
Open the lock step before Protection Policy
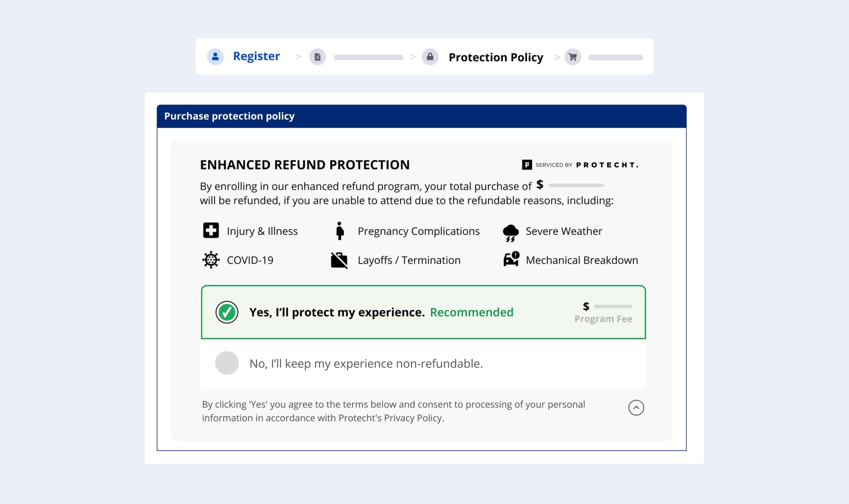[x=430, y=57]
